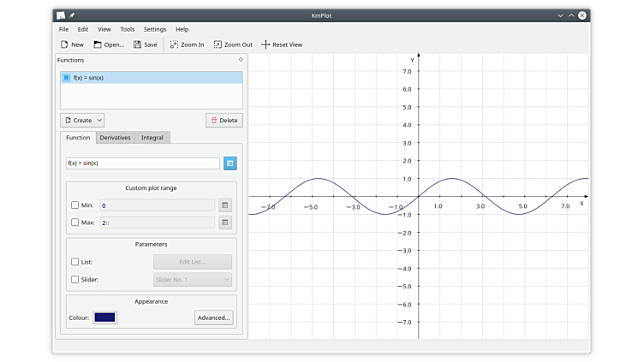The height and width of the screenshot is (362, 644).
Task: Enable the Min custom plot range checkbox
Action: (x=75, y=205)
